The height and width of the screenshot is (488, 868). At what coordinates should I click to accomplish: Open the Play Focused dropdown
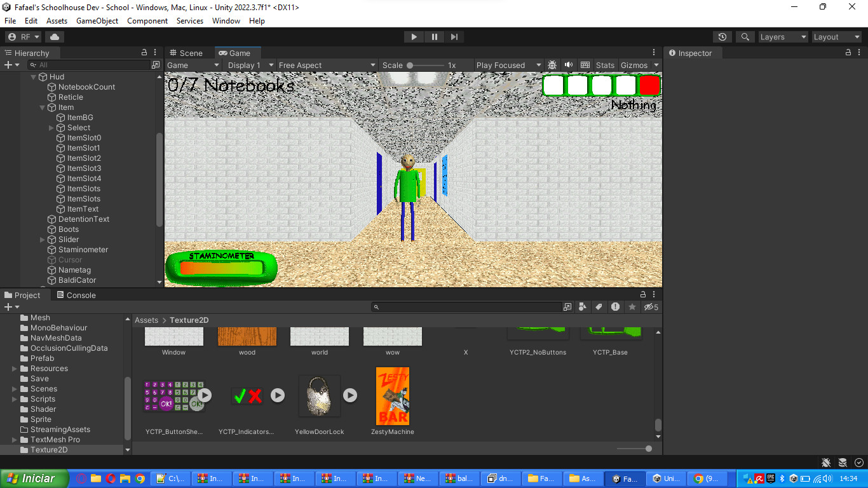point(508,65)
